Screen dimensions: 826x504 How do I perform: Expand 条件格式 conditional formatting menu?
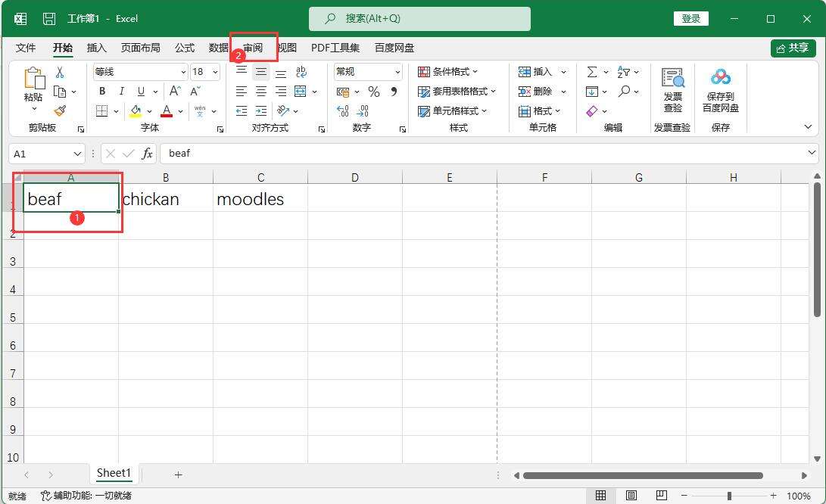[448, 72]
